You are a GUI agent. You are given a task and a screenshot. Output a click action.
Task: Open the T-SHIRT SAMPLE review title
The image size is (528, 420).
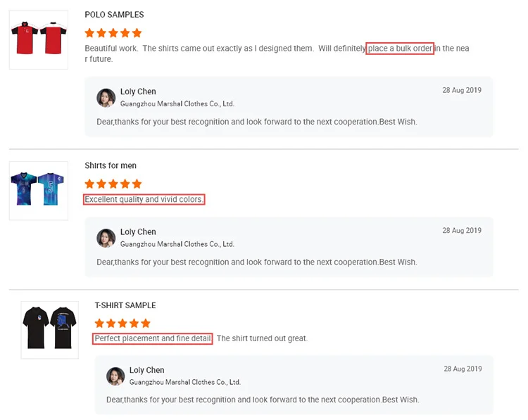[x=125, y=305]
